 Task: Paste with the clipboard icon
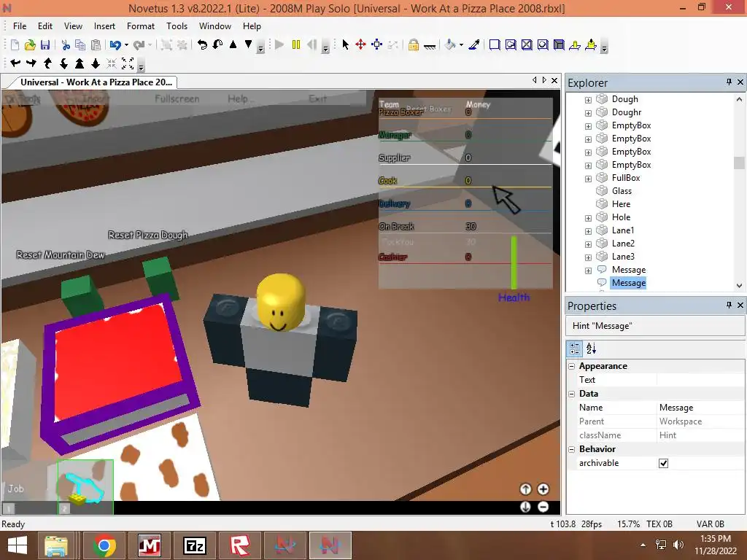point(96,44)
